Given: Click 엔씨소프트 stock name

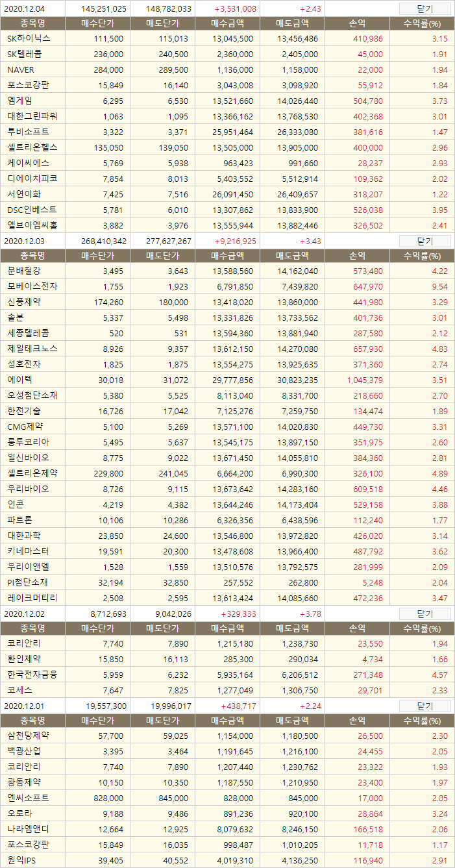Looking at the screenshot, I should 28,798.
